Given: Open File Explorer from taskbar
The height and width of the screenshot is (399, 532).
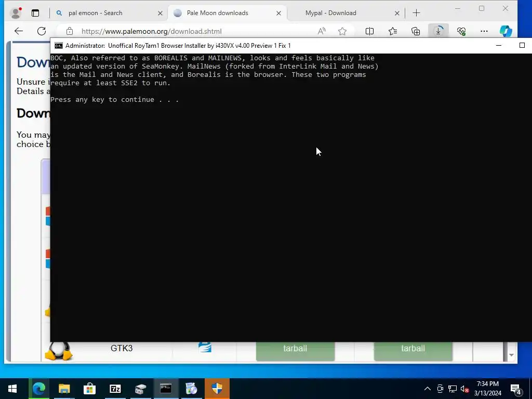Looking at the screenshot, I should tap(64, 389).
